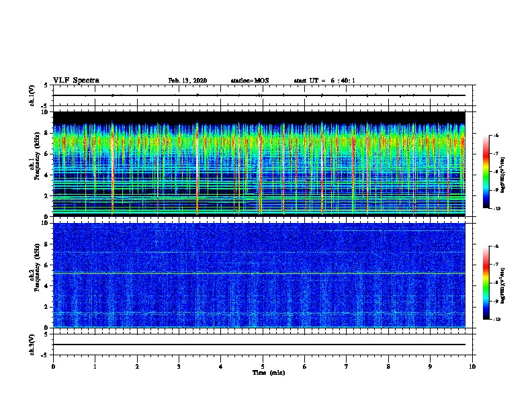Select the ch.1 colorbar log(PSD) unit label
Image resolution: width=532 pixels, height=411 pixels.
(502, 175)
